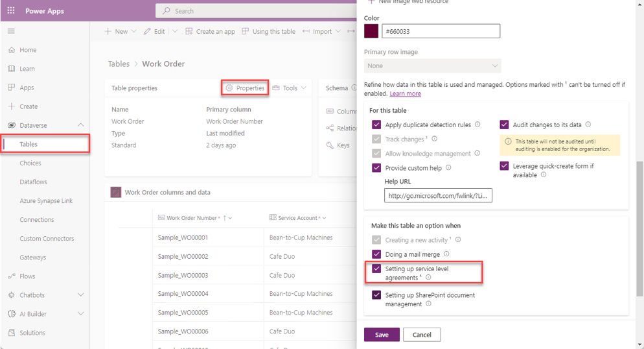The width and height of the screenshot is (644, 349).
Task: Click the AI Builder icon
Action: (12, 314)
